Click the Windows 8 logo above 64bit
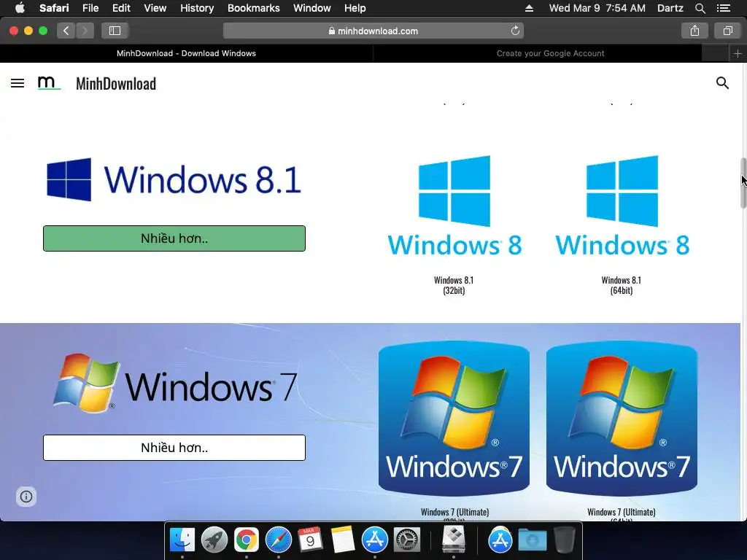The width and height of the screenshot is (747, 560). (622, 206)
